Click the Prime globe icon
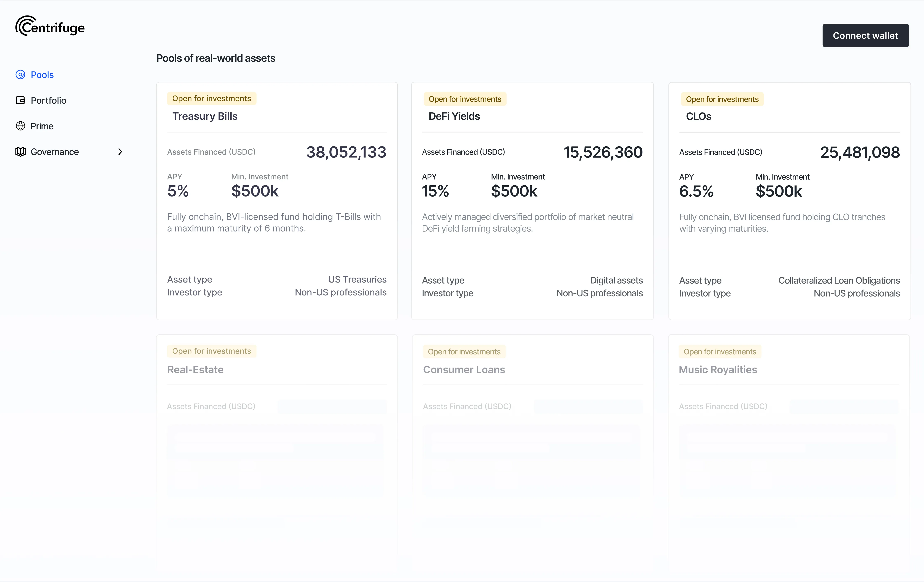This screenshot has height=582, width=924. pyautogui.click(x=20, y=126)
